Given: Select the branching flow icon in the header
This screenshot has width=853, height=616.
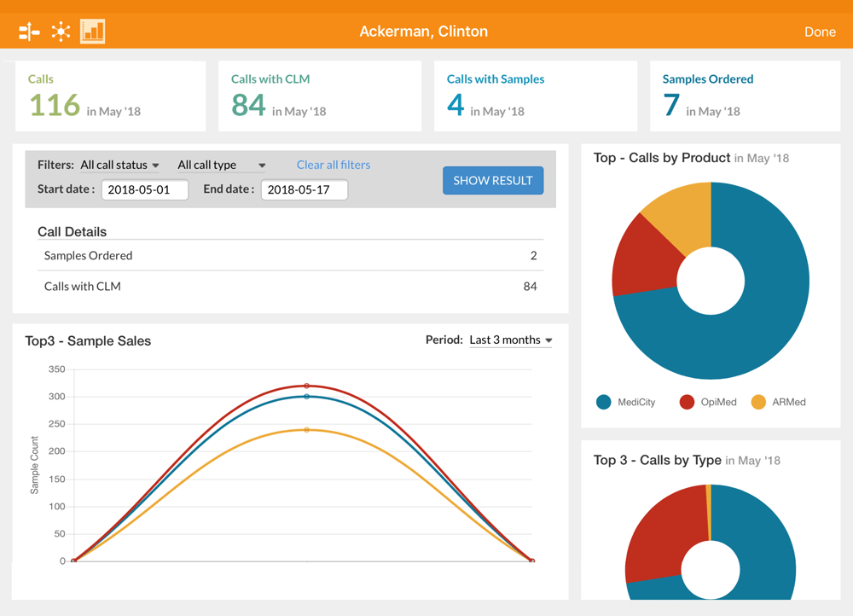Looking at the screenshot, I should [x=28, y=31].
